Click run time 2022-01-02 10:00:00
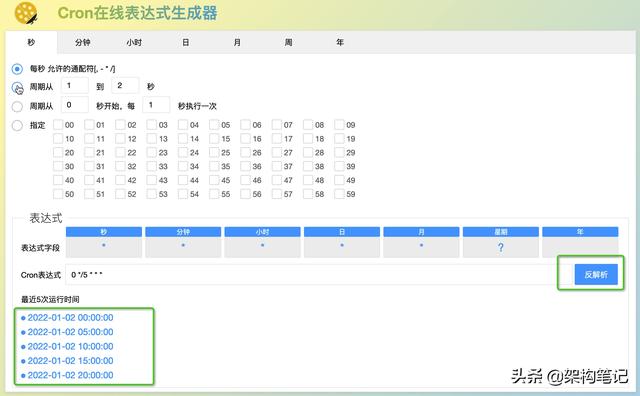 [70, 346]
